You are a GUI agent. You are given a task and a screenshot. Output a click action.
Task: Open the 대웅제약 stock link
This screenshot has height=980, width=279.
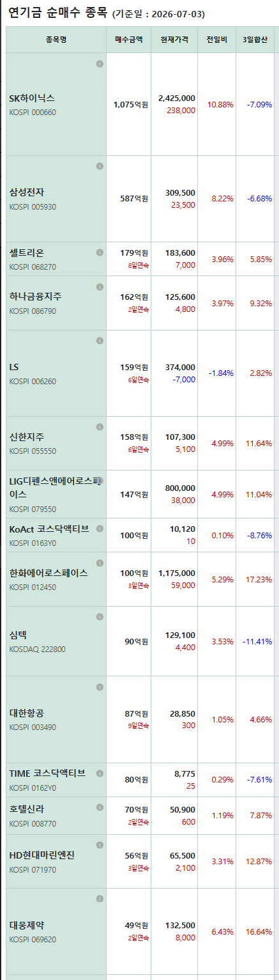(27, 924)
